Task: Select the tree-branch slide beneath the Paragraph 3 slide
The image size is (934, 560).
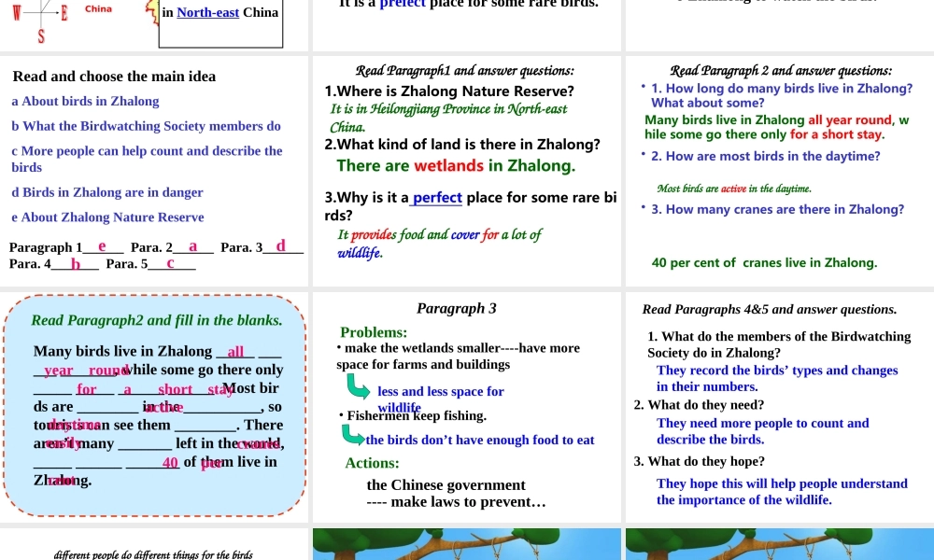Action: [x=466, y=544]
